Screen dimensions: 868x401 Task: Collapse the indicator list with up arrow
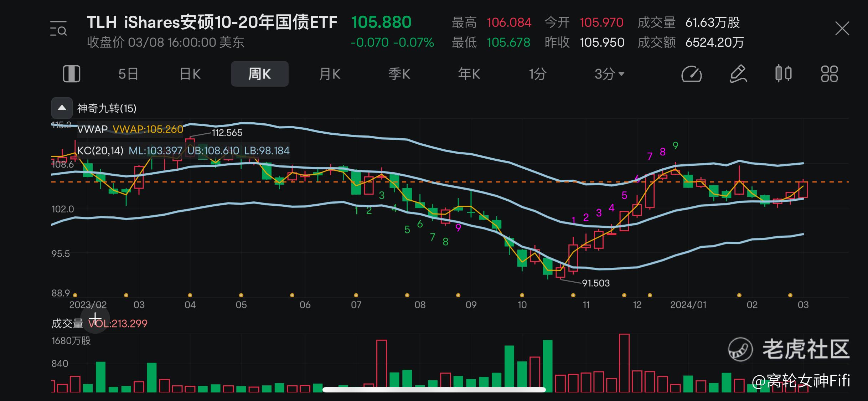click(62, 108)
